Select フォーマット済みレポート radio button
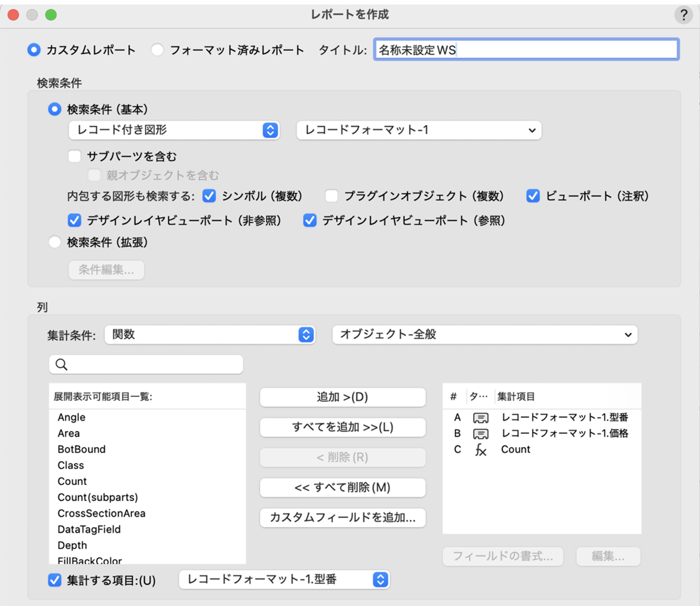Image resolution: width=700 pixels, height=606 pixels. 157,50
